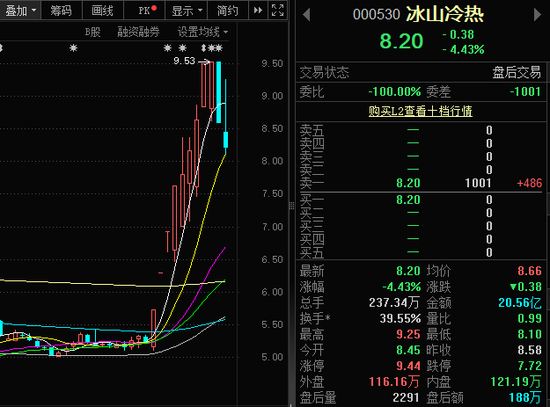Click the 最新 value 8.20
The image size is (550, 407).
coord(408,271)
